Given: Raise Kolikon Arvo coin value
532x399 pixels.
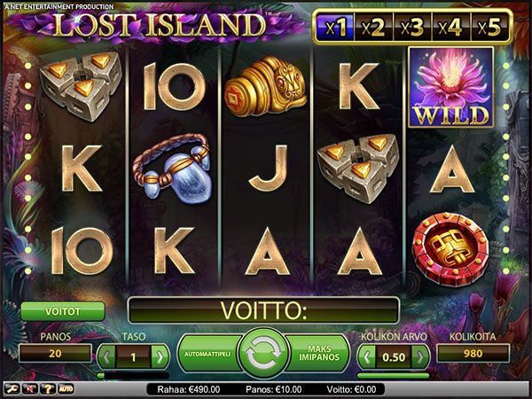Looking at the screenshot, I should pos(420,357).
